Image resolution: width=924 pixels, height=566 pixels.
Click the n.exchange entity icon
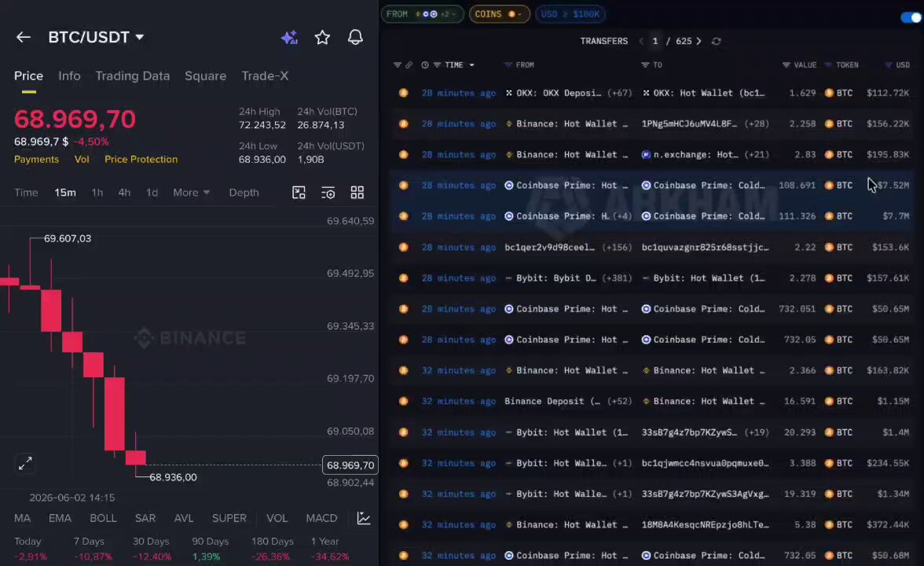(x=647, y=154)
